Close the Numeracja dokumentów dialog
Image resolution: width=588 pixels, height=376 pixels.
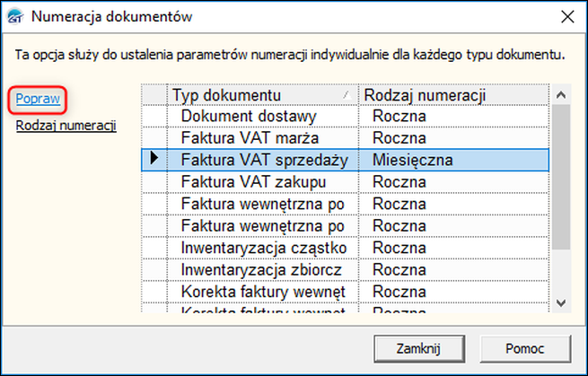coord(566,15)
